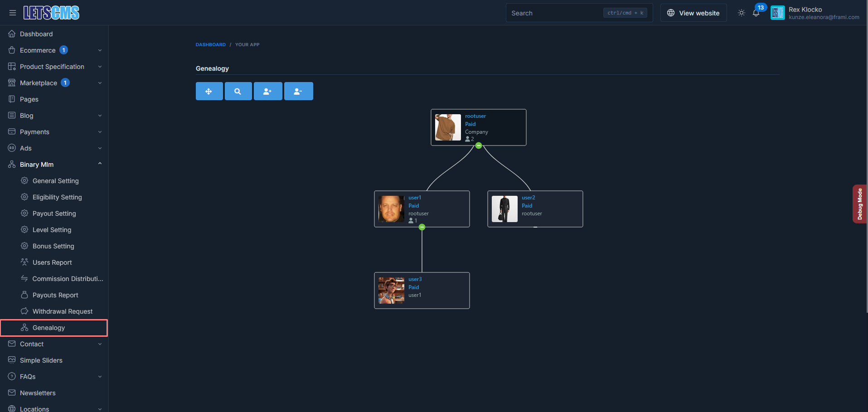The height and width of the screenshot is (412, 868).
Task: Toggle the red Debug Mode tab
Action: pos(859,204)
